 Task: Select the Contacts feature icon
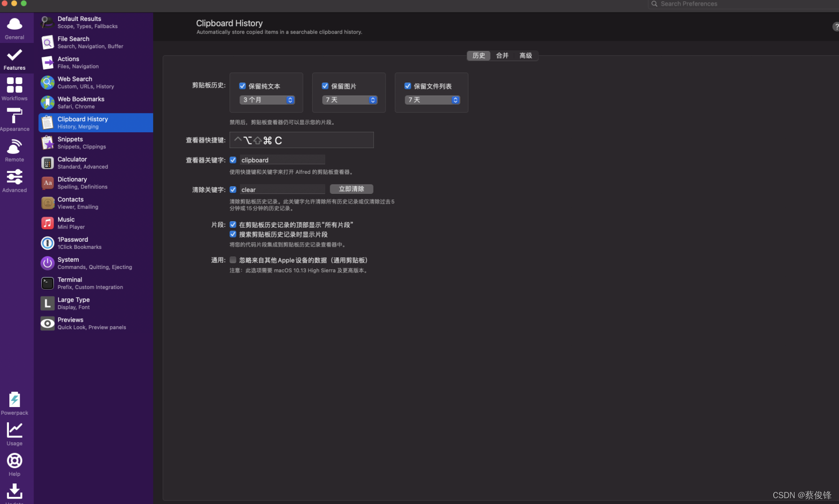(47, 202)
